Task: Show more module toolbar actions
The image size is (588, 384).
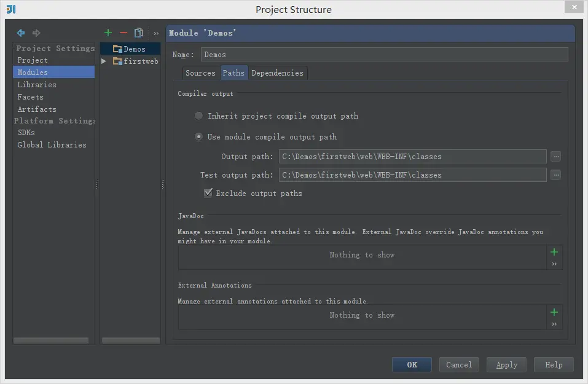Action: (156, 33)
